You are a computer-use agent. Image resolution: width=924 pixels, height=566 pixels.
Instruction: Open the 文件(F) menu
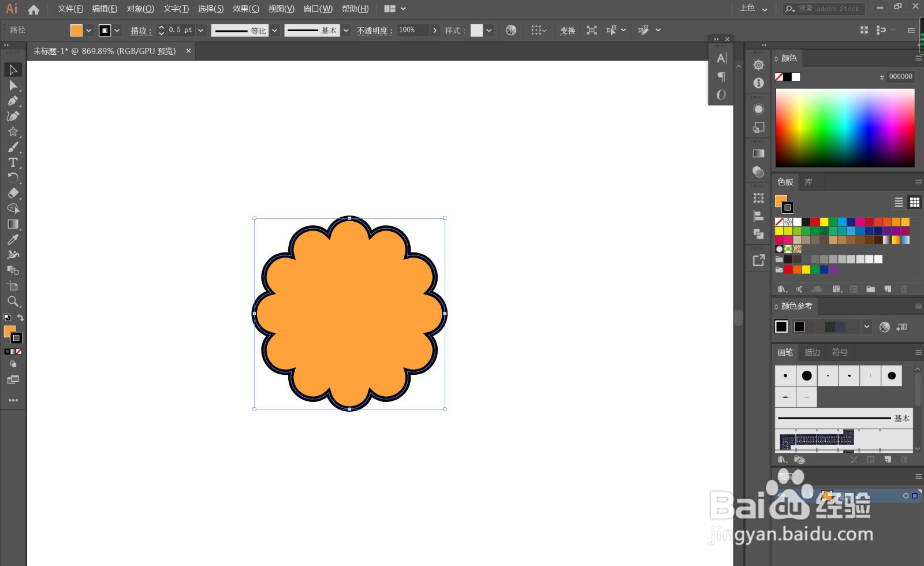tap(70, 9)
